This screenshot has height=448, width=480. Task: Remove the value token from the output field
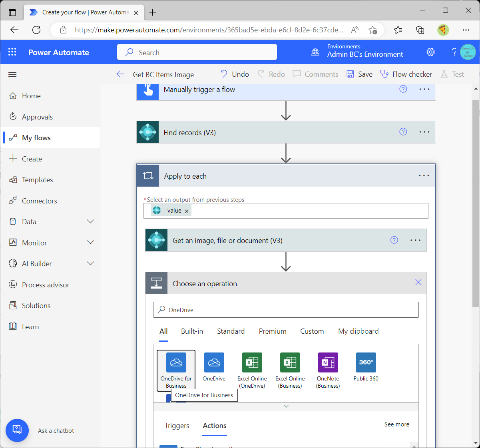(186, 211)
